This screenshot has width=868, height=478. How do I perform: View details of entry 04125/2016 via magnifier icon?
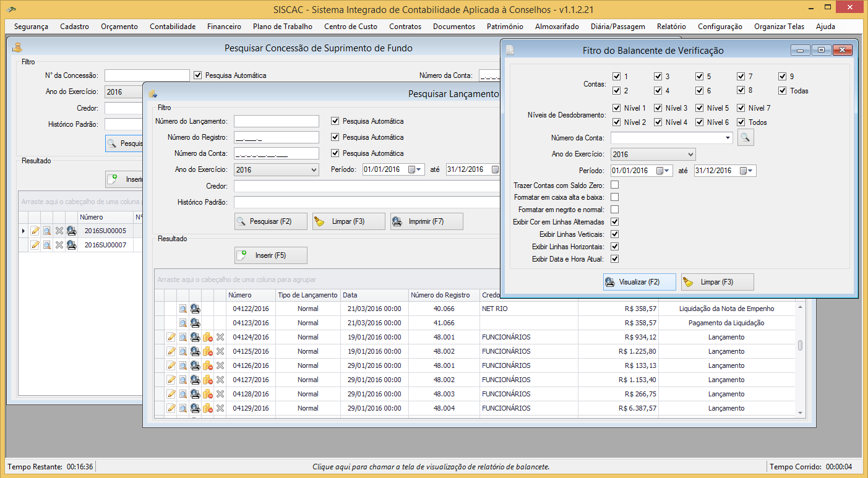tap(183, 351)
